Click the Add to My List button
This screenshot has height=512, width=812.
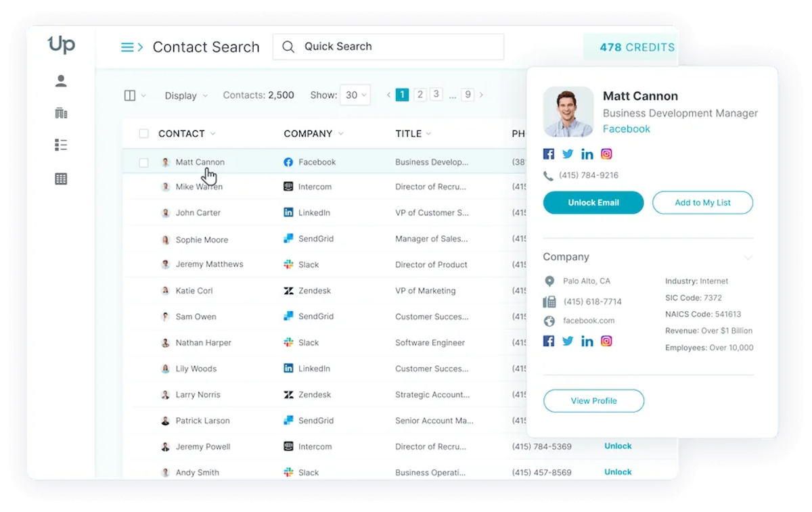[x=702, y=203]
